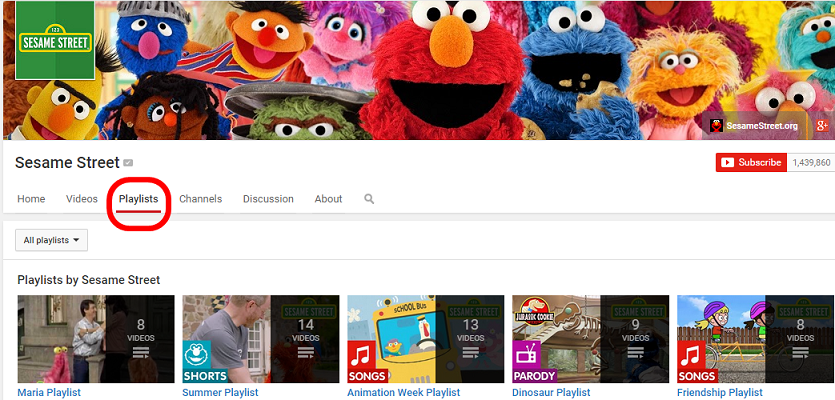Click the 9 videos count on Dinosaur Playlist
This screenshot has height=400, width=835.
pos(635,329)
